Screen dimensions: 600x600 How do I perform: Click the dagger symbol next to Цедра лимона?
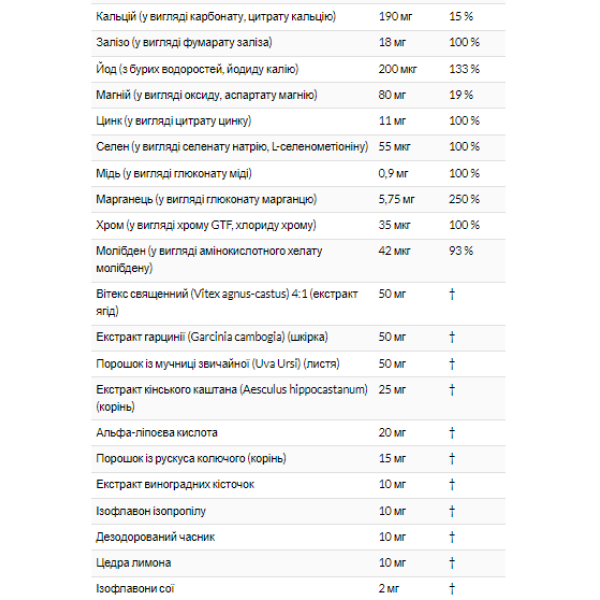[452, 563]
